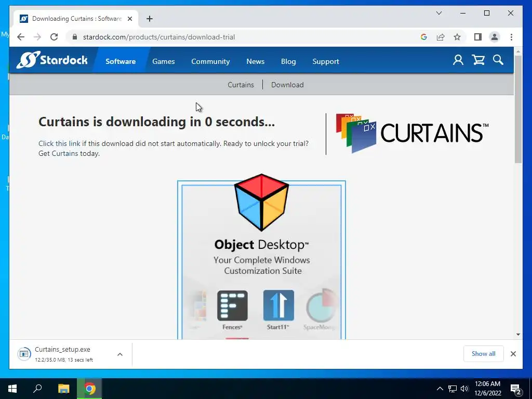Click the page vertical scrollbar thumb
This screenshot has height=399, width=532.
pos(518,109)
